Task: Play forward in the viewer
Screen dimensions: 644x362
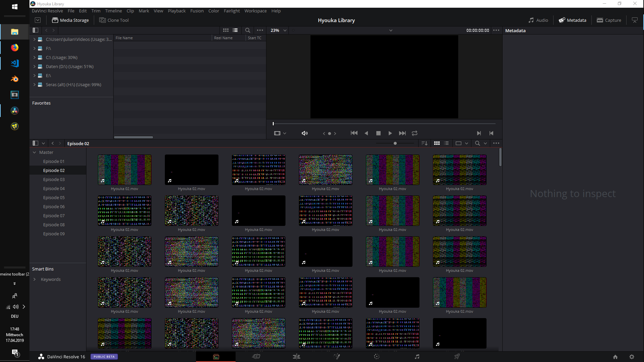Action: point(390,133)
